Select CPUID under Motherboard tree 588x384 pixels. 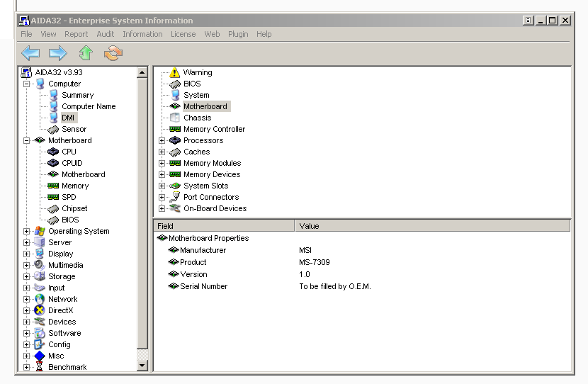[72, 163]
